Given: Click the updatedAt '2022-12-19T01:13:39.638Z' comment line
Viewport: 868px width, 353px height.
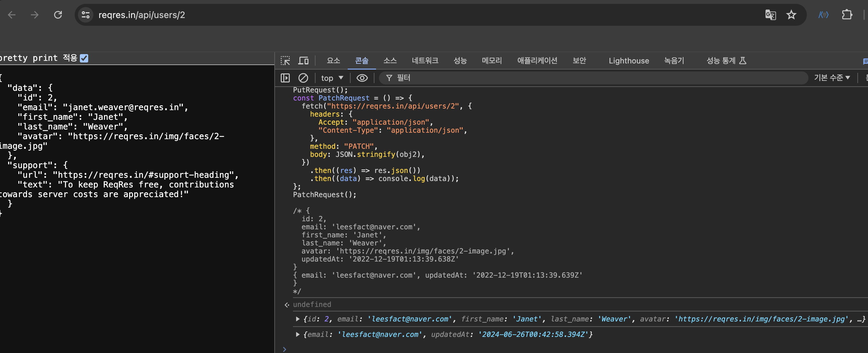Looking at the screenshot, I should [380, 259].
